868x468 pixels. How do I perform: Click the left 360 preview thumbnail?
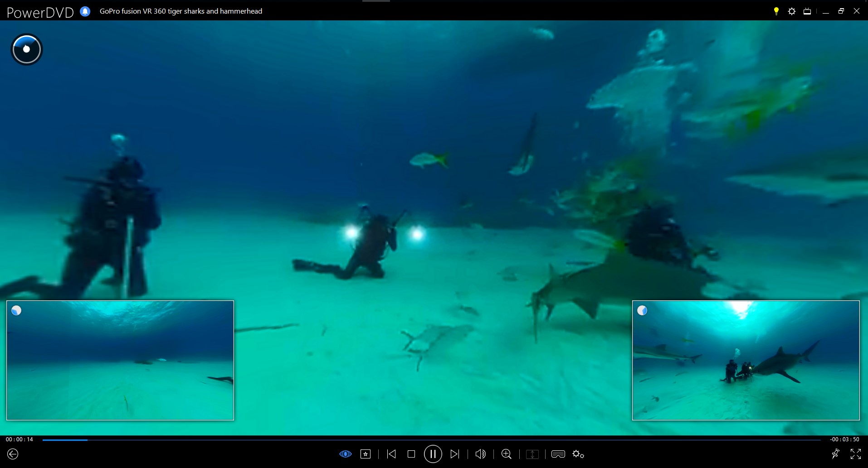pos(120,360)
